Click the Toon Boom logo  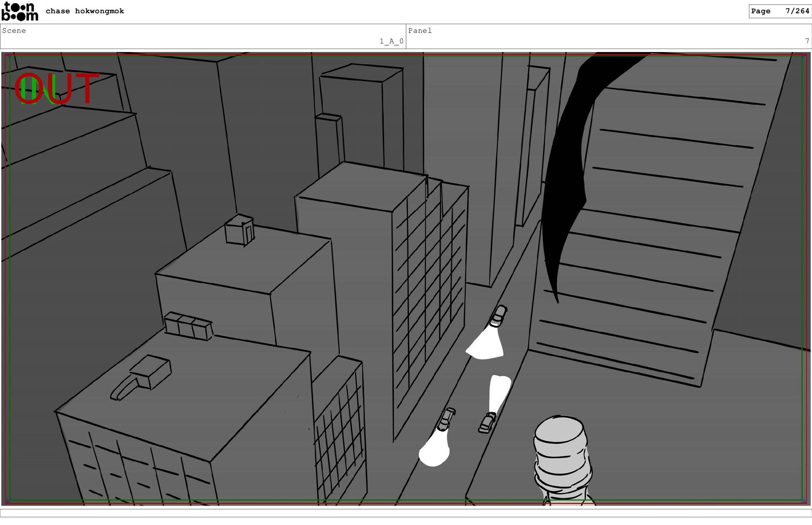19,11
